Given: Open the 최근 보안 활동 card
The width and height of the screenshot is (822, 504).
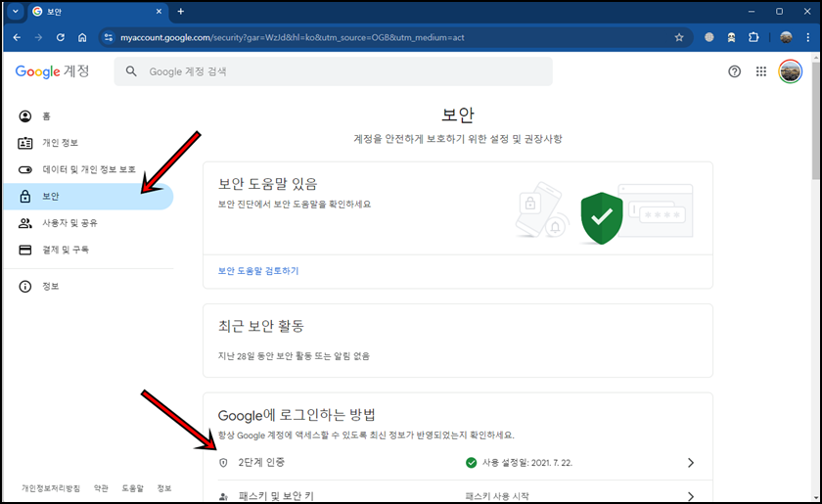Looking at the screenshot, I should 458,341.
